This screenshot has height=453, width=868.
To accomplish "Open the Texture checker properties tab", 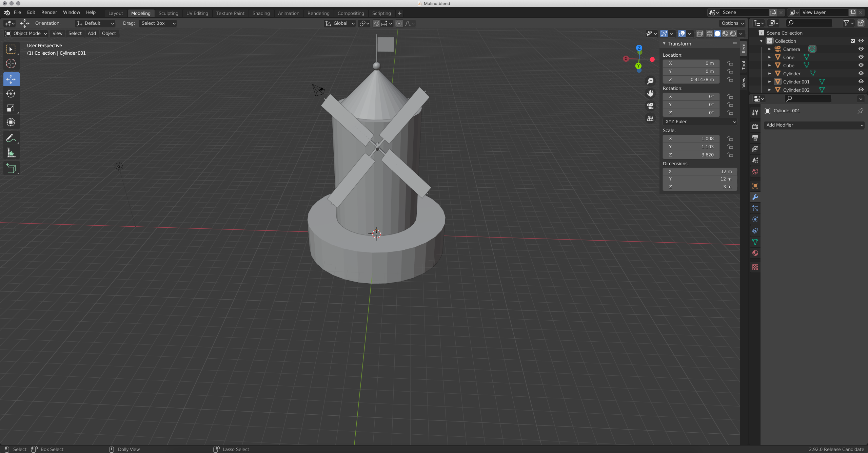I will point(755,267).
